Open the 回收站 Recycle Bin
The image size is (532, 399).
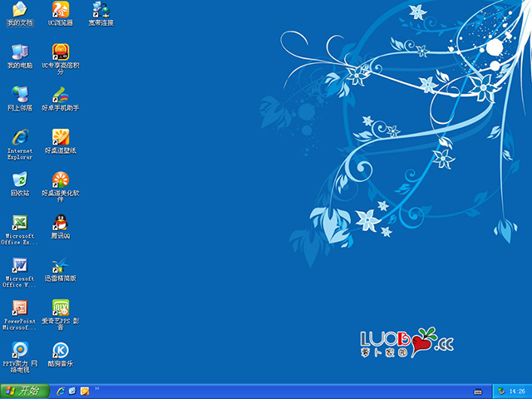coord(20,180)
